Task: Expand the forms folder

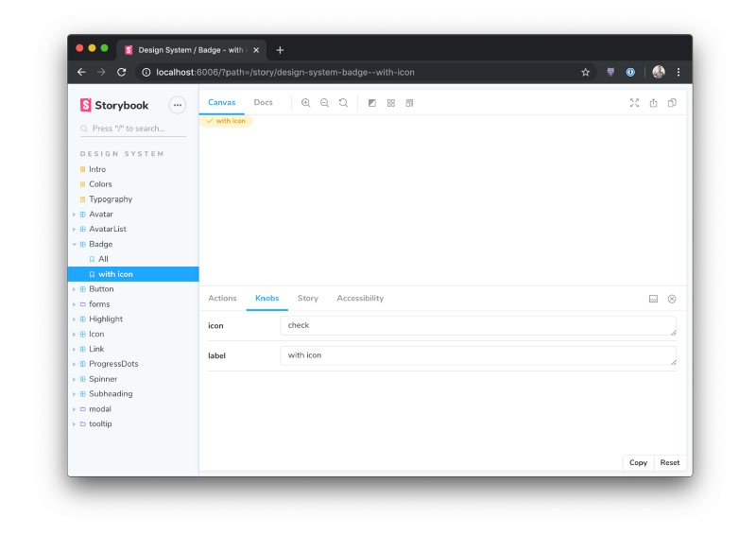Action: pos(75,304)
